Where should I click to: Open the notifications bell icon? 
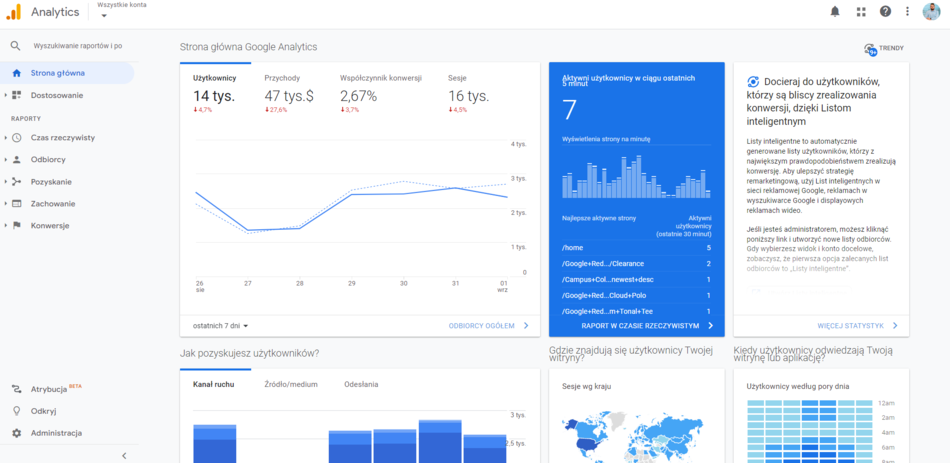(x=835, y=12)
